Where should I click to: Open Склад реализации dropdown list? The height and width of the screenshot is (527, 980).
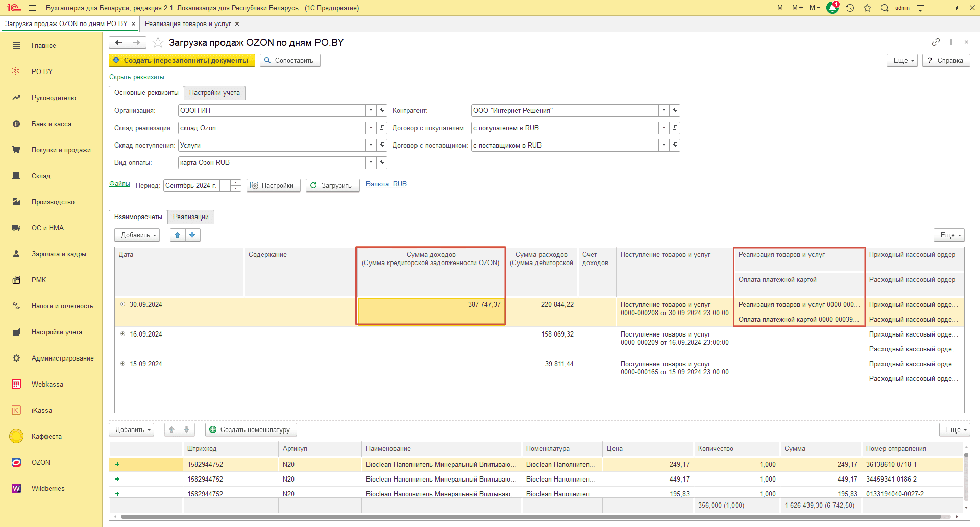(371, 128)
